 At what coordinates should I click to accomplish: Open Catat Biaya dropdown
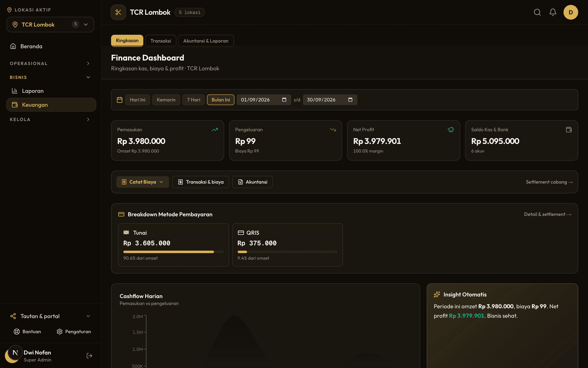click(143, 182)
